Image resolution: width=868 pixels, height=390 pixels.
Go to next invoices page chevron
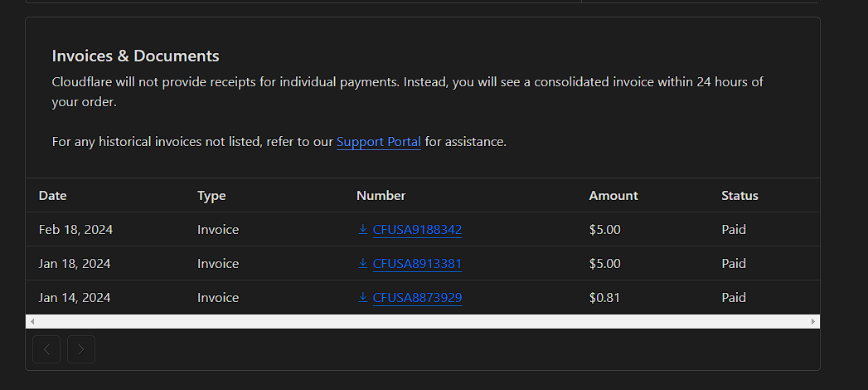[81, 349]
